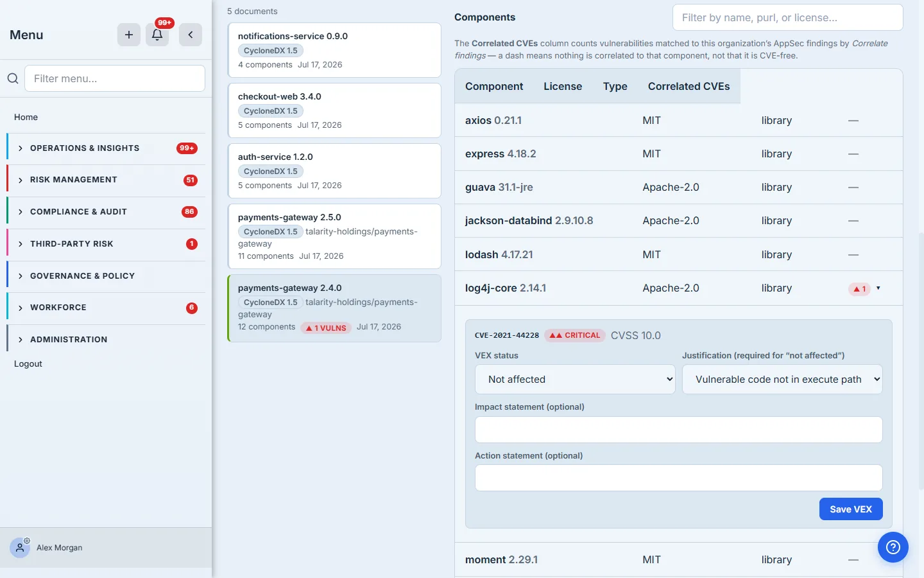
Task: Click CVE-2021-44228 identifier text
Action: (507, 335)
